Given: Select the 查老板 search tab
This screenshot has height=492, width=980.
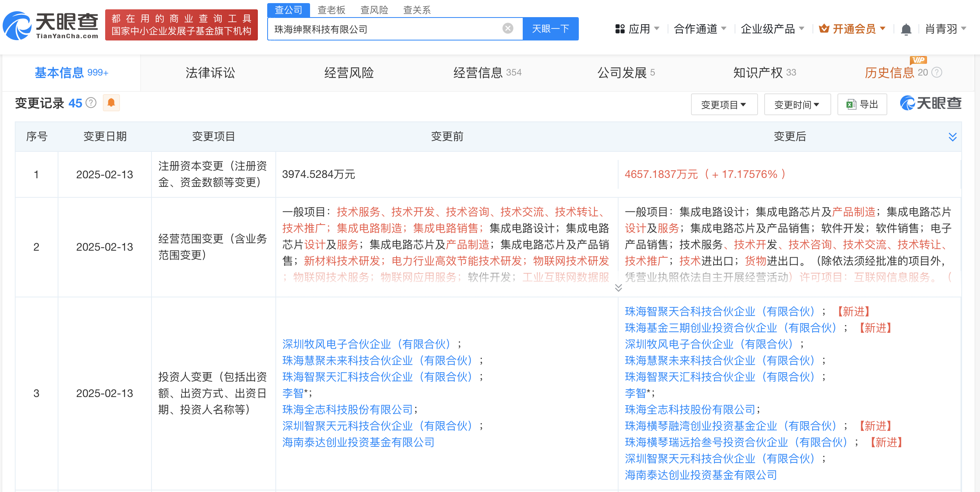Looking at the screenshot, I should click(x=331, y=10).
